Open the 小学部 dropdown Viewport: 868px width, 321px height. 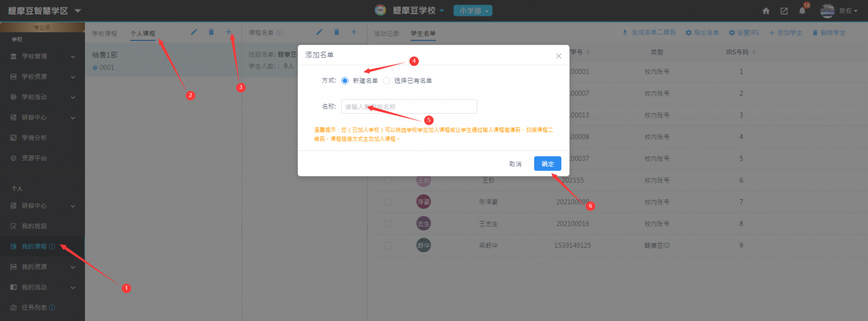click(473, 11)
